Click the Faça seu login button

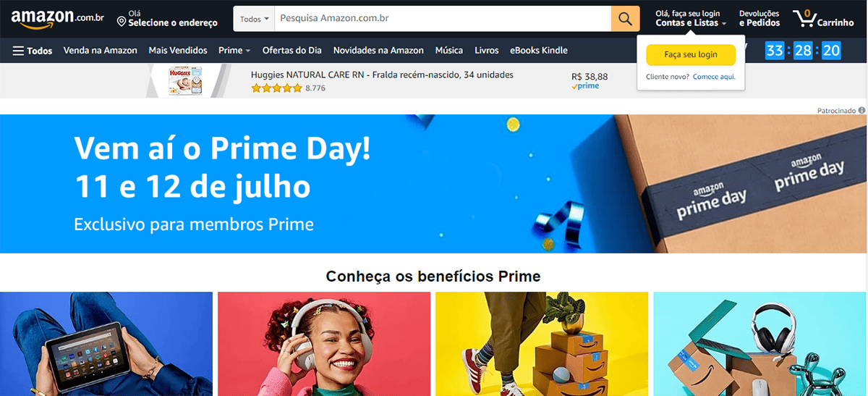click(691, 55)
